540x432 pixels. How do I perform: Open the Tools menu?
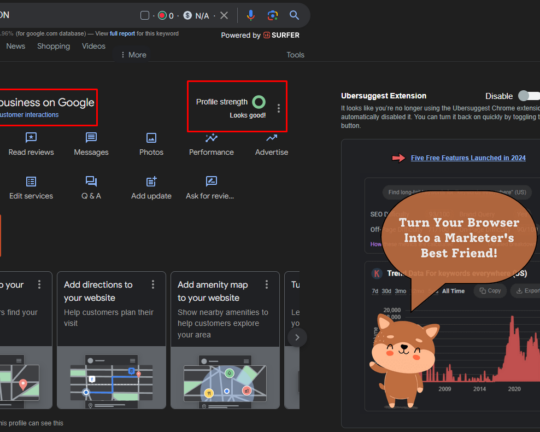295,55
